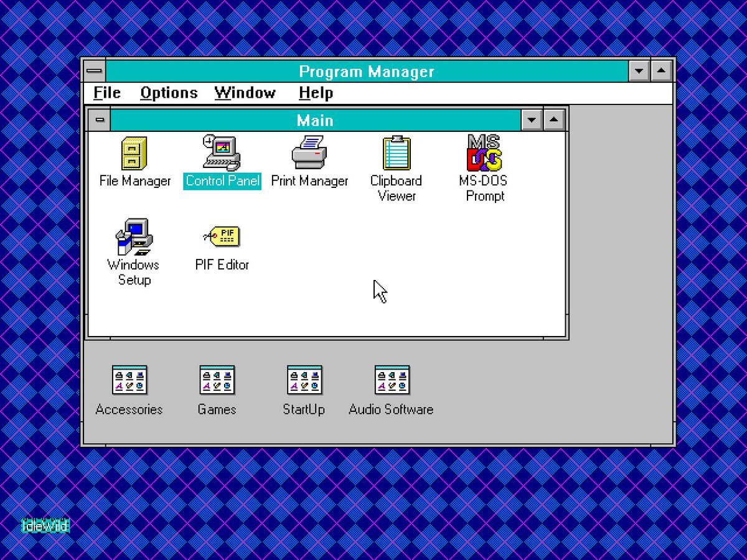Click the 'Windows Setup' label text

pyautogui.click(x=134, y=273)
